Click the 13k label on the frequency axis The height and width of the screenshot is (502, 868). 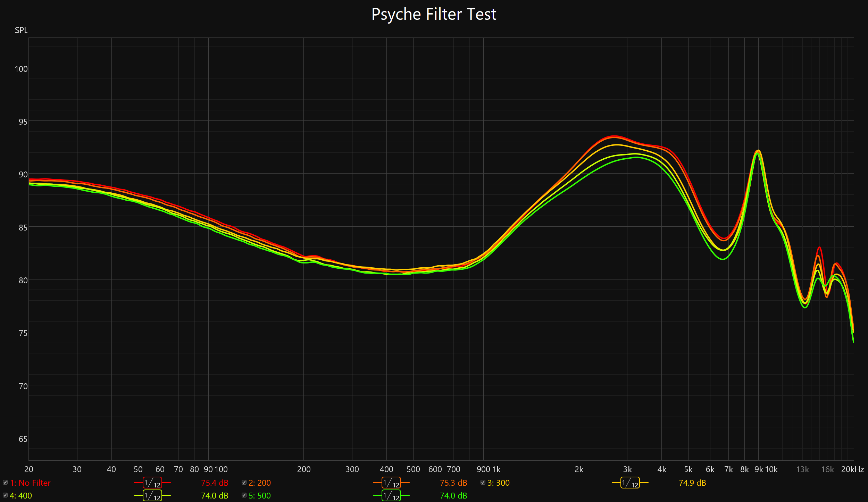point(802,469)
